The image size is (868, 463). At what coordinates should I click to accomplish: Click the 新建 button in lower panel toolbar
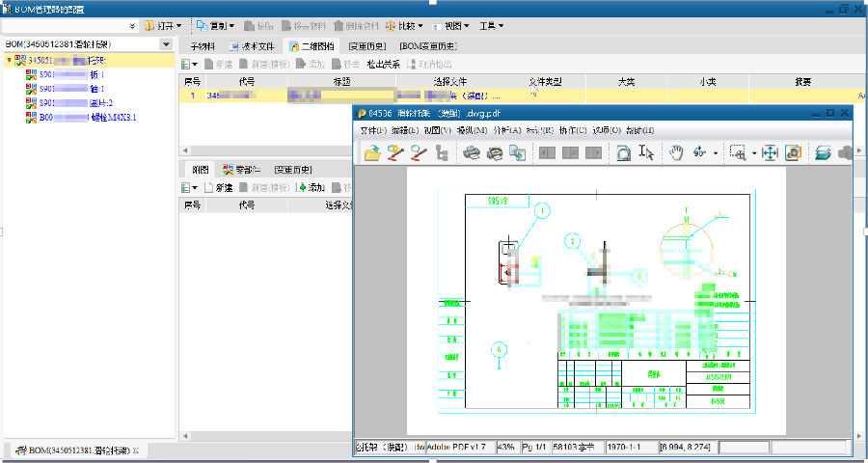tap(218, 187)
